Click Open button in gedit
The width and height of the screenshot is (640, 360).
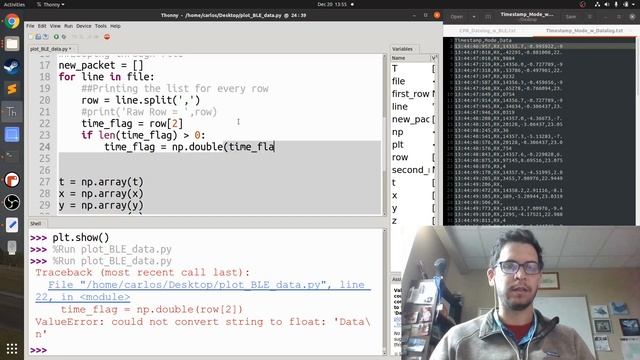click(457, 17)
